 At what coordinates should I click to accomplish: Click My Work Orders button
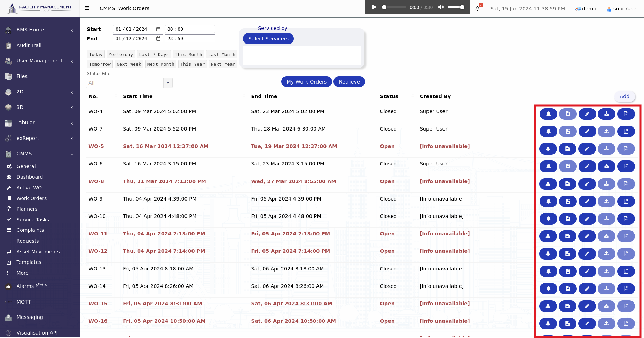click(x=306, y=82)
